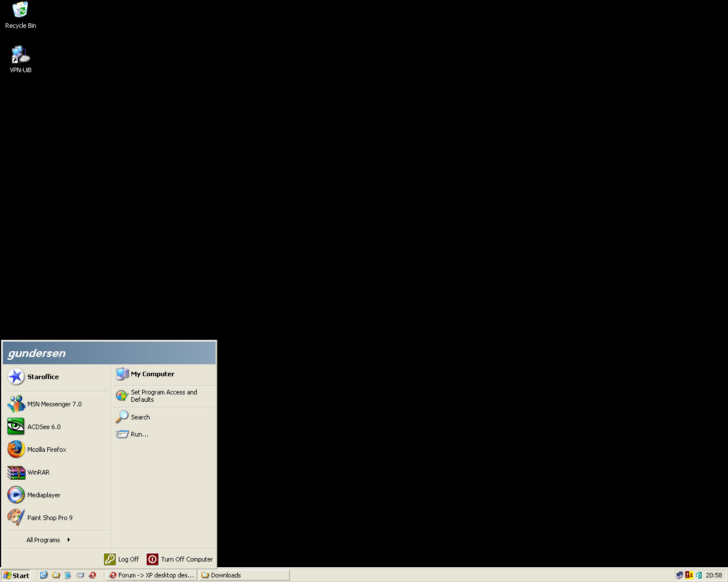Screen dimensions: 728x582
Task: Click the teal tray icon beside clock
Action: click(x=698, y=575)
